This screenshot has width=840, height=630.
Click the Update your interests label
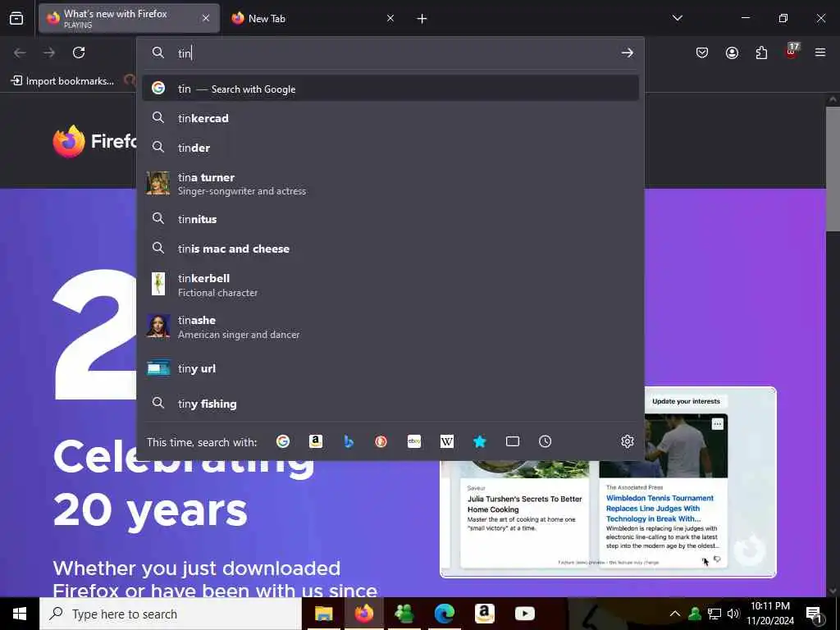point(686,401)
